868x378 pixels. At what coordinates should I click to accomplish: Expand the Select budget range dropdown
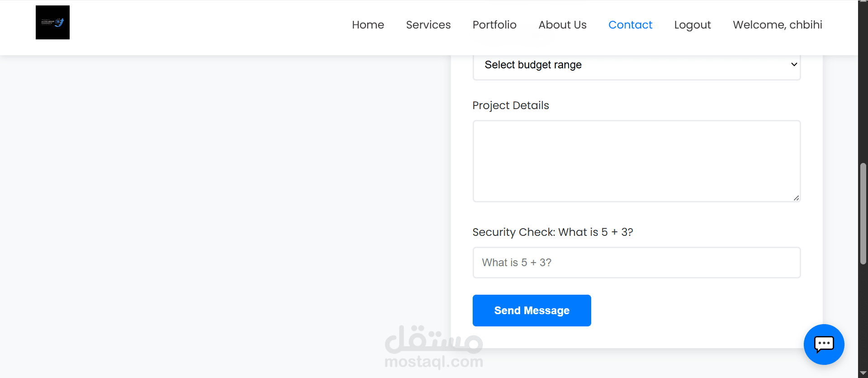(x=636, y=65)
